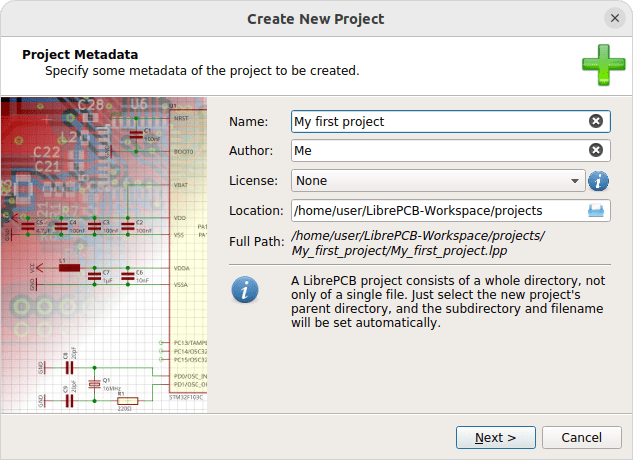
Task: Click the 'Project Metadata' heading
Action: tap(80, 55)
